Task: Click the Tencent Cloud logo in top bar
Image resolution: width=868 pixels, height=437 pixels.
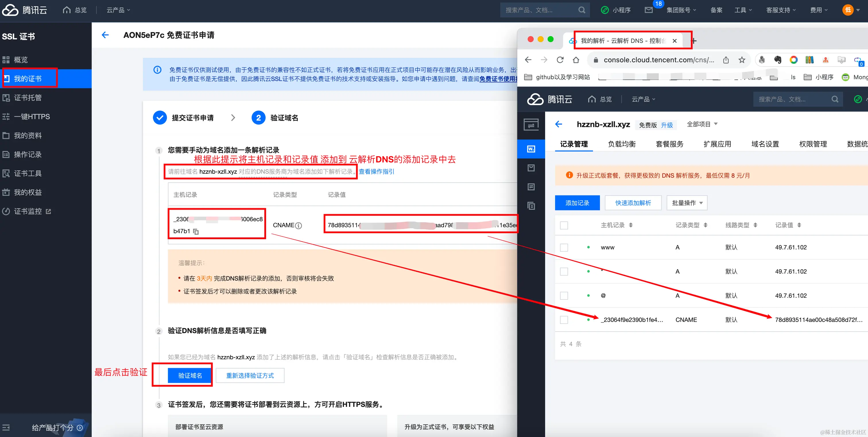Action: (x=24, y=10)
